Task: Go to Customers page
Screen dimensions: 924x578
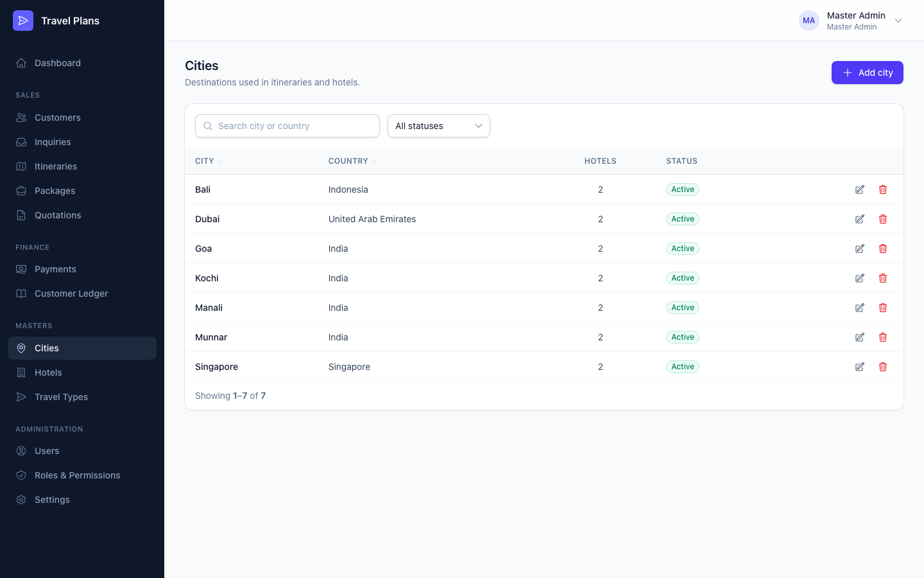Action: coord(82,118)
